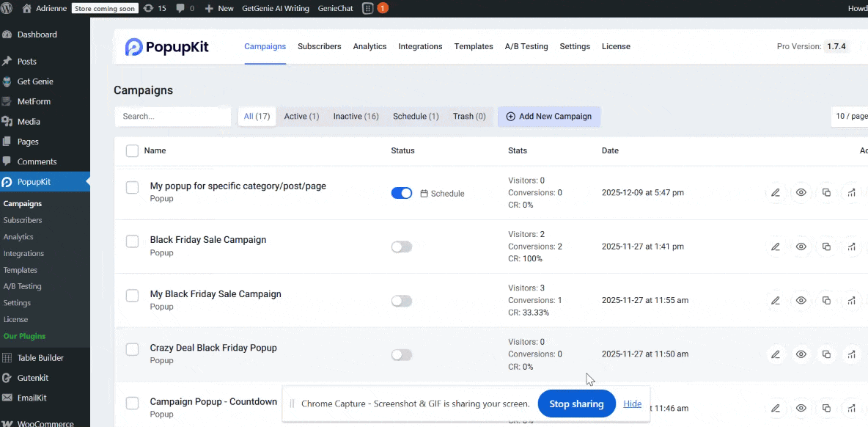Open the WordPress logo menu in admin bar
Screen dimensions: 868x427
[7, 8]
